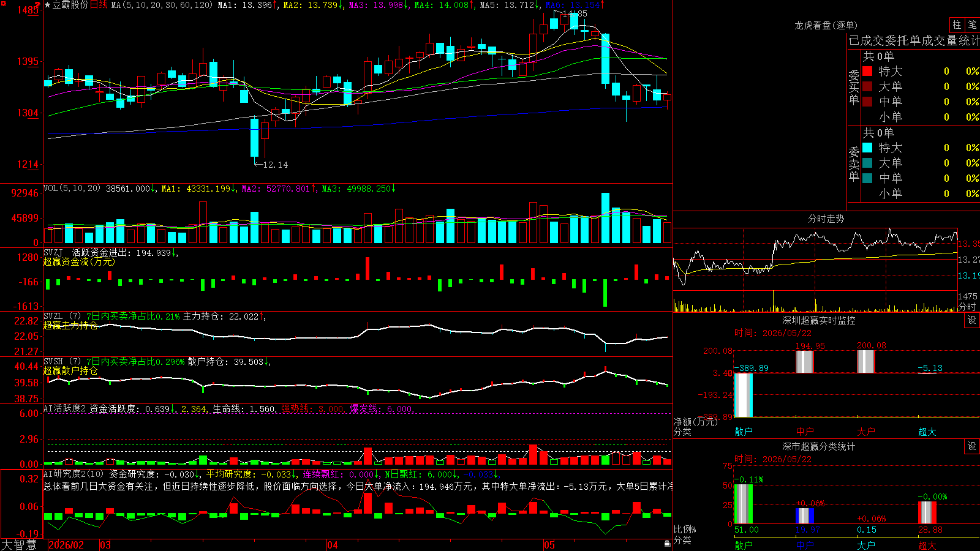Click the 03 month marker on timeline

click(105, 545)
